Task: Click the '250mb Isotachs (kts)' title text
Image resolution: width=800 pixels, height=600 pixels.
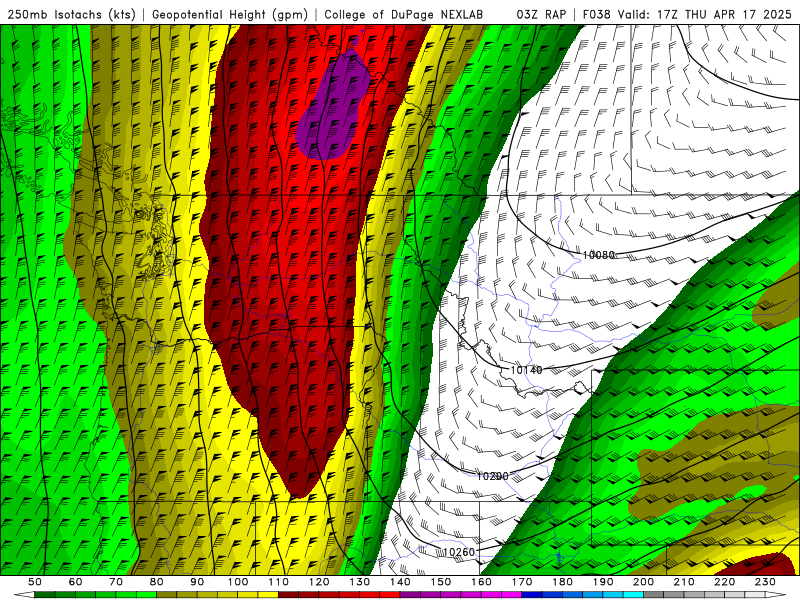Action: point(71,15)
